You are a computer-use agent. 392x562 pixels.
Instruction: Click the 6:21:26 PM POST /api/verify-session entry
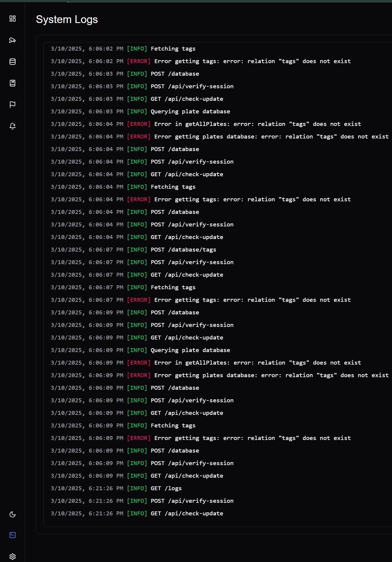192,501
